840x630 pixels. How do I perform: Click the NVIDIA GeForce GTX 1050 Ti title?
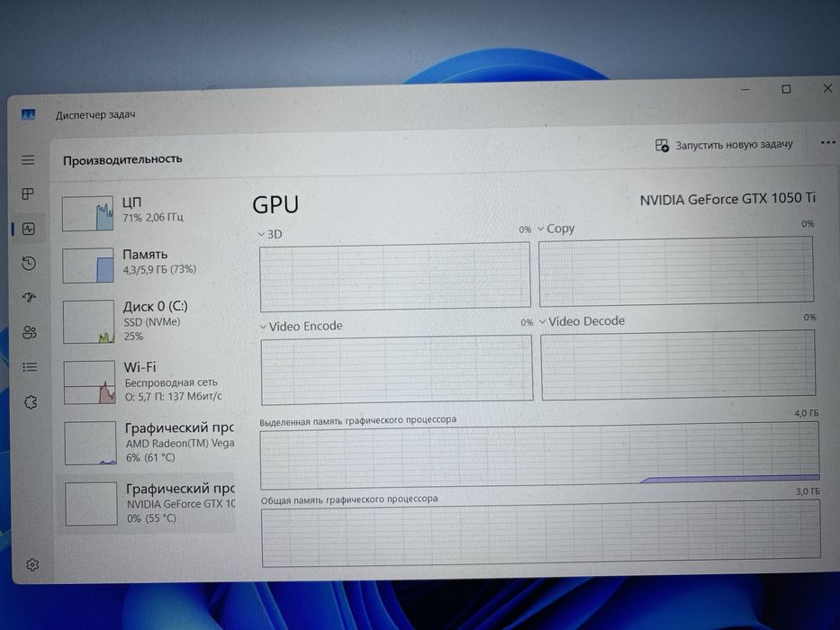[727, 199]
